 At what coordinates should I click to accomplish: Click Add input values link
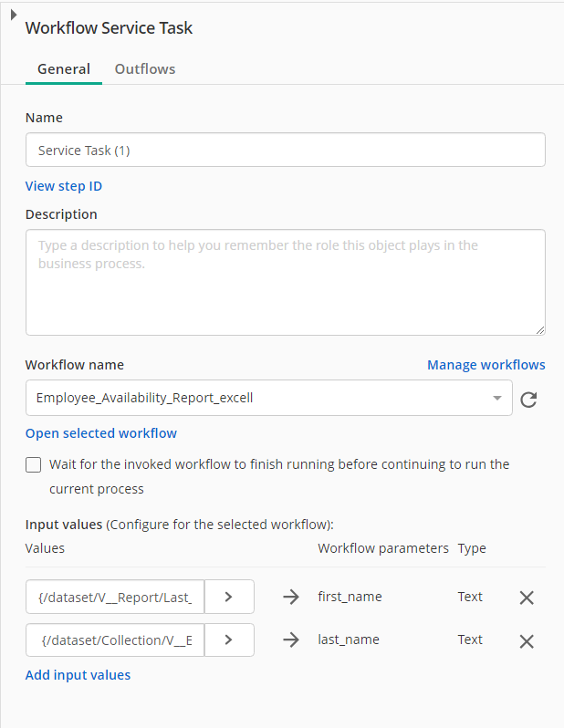click(x=78, y=675)
